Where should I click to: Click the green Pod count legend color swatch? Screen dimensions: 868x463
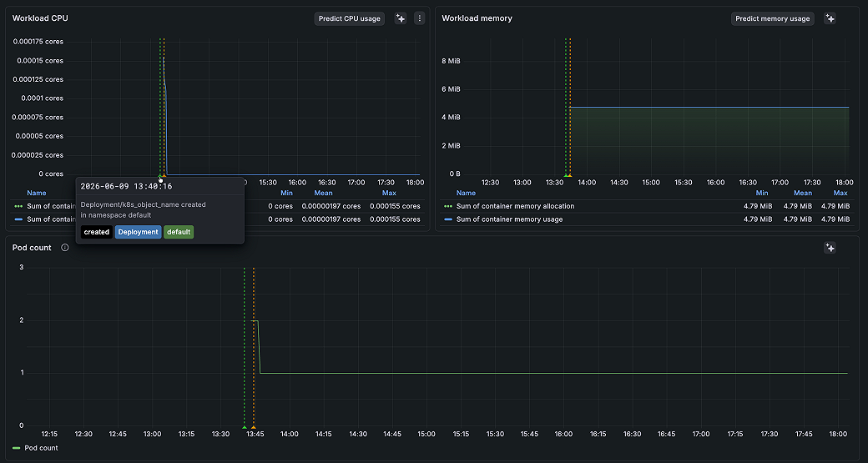pyautogui.click(x=17, y=448)
